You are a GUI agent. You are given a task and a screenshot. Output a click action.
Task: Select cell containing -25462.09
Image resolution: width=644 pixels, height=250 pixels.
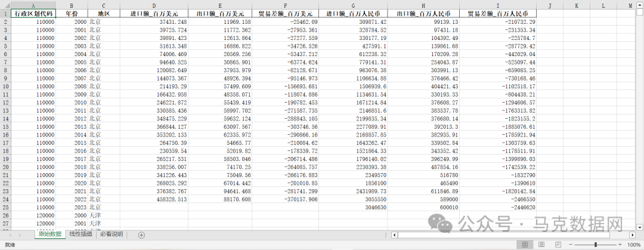286,22
